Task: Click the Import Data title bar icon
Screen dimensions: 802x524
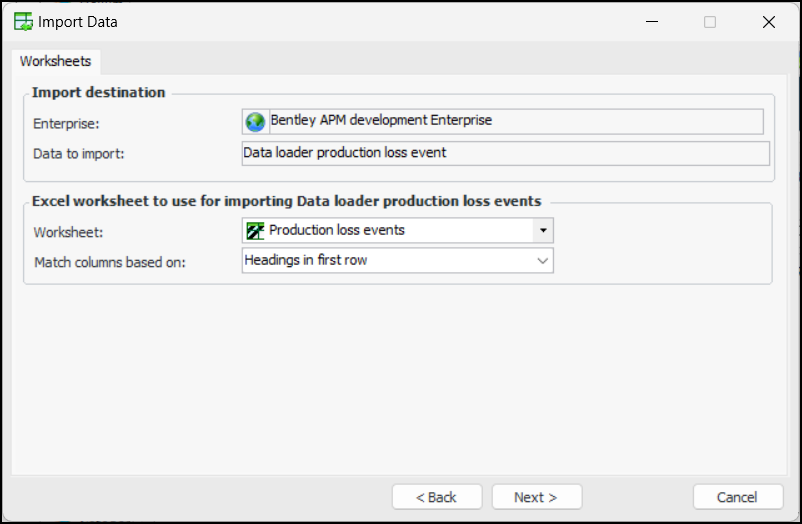Action: (22, 21)
